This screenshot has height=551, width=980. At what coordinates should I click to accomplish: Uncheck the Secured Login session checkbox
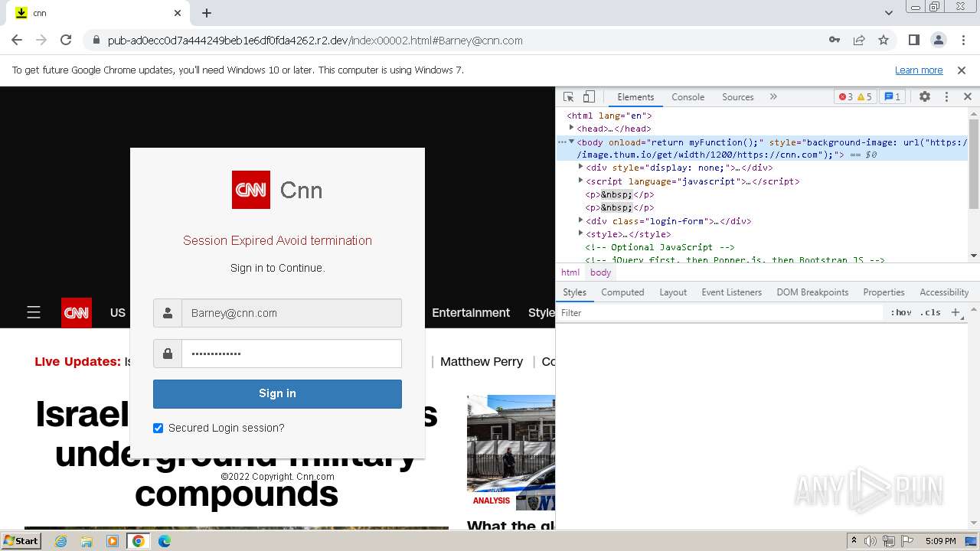tap(158, 428)
